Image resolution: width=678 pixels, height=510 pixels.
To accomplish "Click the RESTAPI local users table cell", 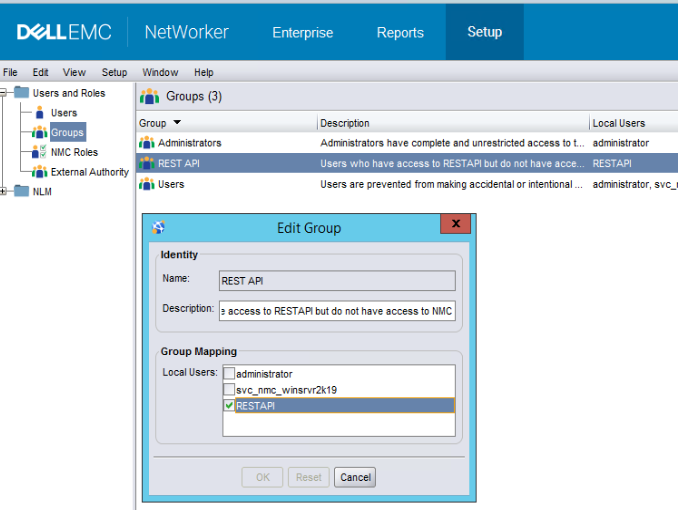I will [612, 164].
